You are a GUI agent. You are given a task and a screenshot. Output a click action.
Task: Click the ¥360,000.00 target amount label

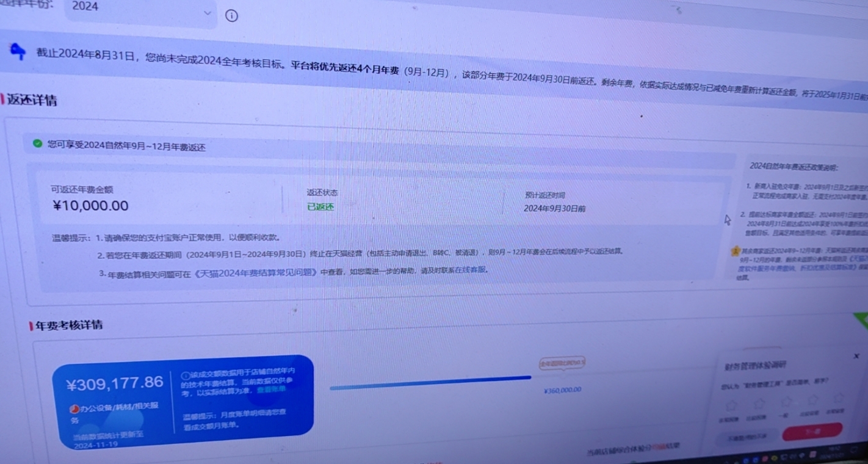[x=562, y=390]
